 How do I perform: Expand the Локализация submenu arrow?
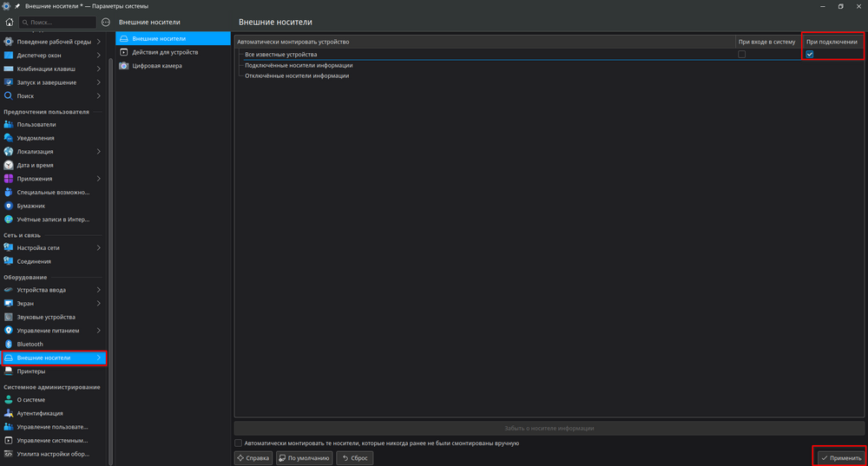coord(99,152)
